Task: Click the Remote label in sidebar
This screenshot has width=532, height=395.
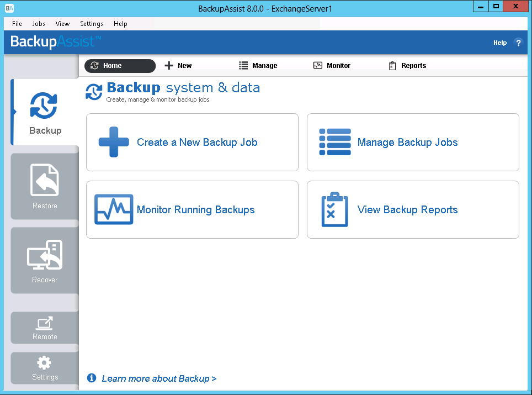Action: [x=45, y=336]
